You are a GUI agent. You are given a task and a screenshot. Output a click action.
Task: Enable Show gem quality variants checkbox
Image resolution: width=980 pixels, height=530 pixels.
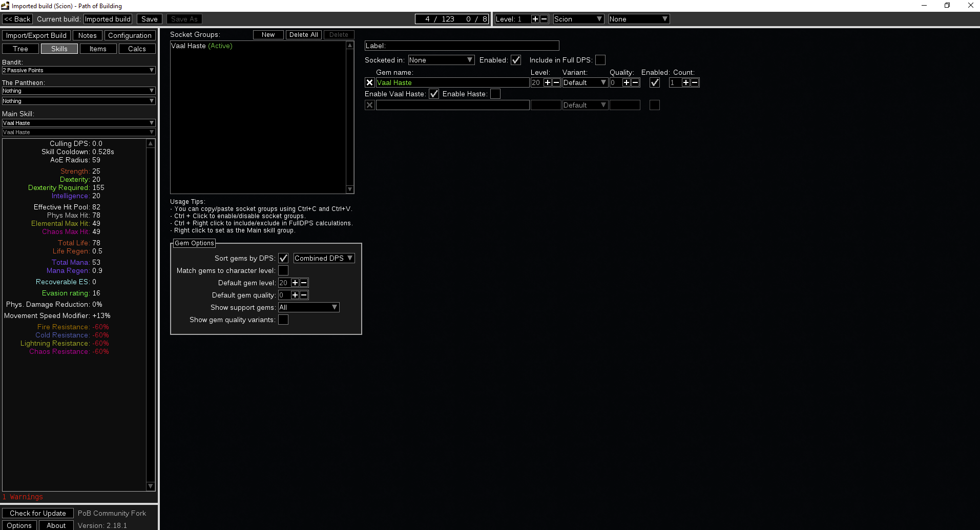pyautogui.click(x=283, y=320)
